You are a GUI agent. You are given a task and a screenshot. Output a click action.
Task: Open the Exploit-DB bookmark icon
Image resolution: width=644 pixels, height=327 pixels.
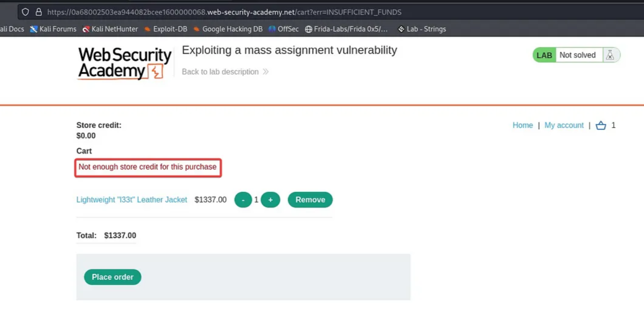point(148,29)
